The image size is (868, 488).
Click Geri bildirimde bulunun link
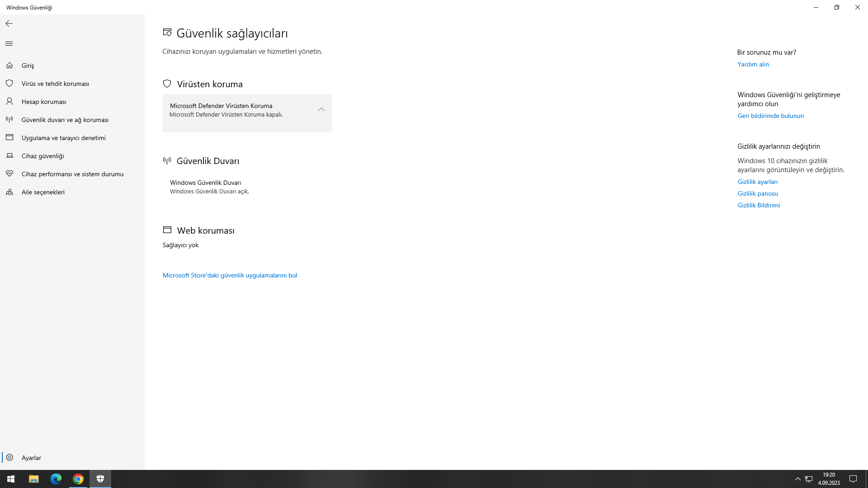click(770, 116)
